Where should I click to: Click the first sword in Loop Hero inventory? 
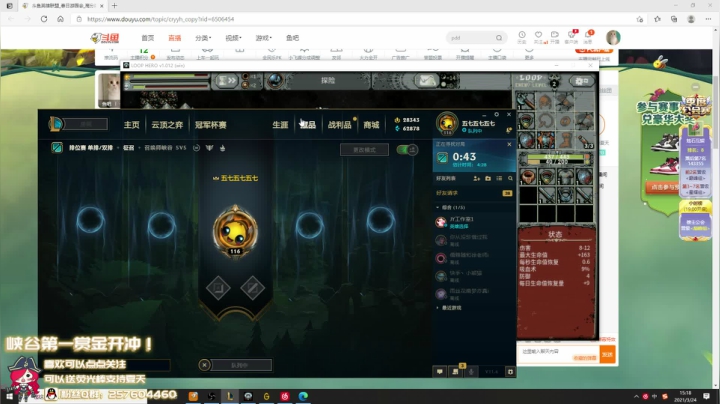546,196
